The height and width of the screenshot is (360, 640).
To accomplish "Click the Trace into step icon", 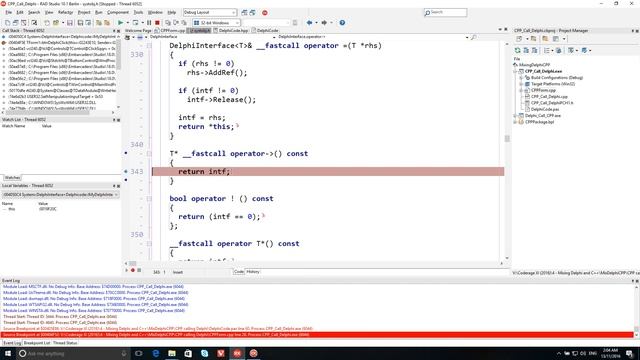I will click(168, 23).
